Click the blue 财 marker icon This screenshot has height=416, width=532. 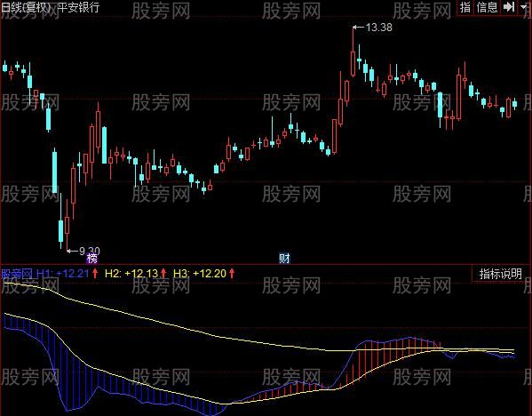coord(284,259)
